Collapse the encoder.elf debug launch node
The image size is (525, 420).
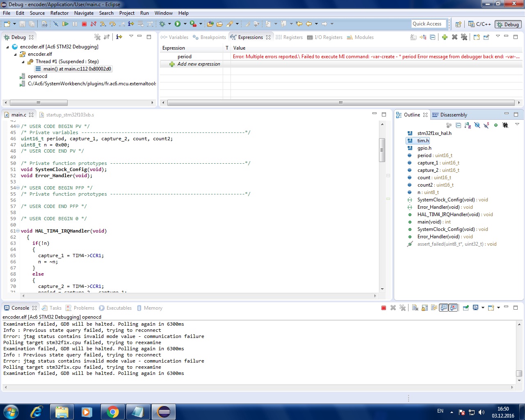(8, 47)
